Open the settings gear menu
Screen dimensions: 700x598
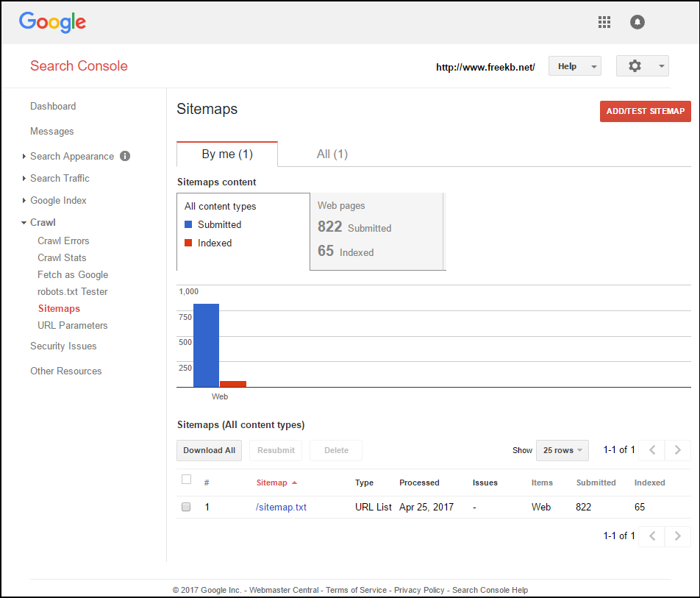point(635,66)
